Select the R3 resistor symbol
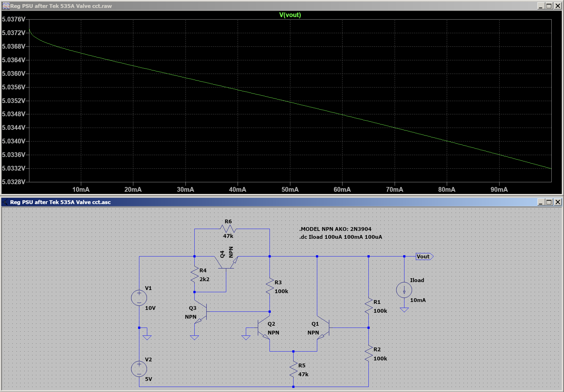564x392 pixels. pyautogui.click(x=270, y=286)
